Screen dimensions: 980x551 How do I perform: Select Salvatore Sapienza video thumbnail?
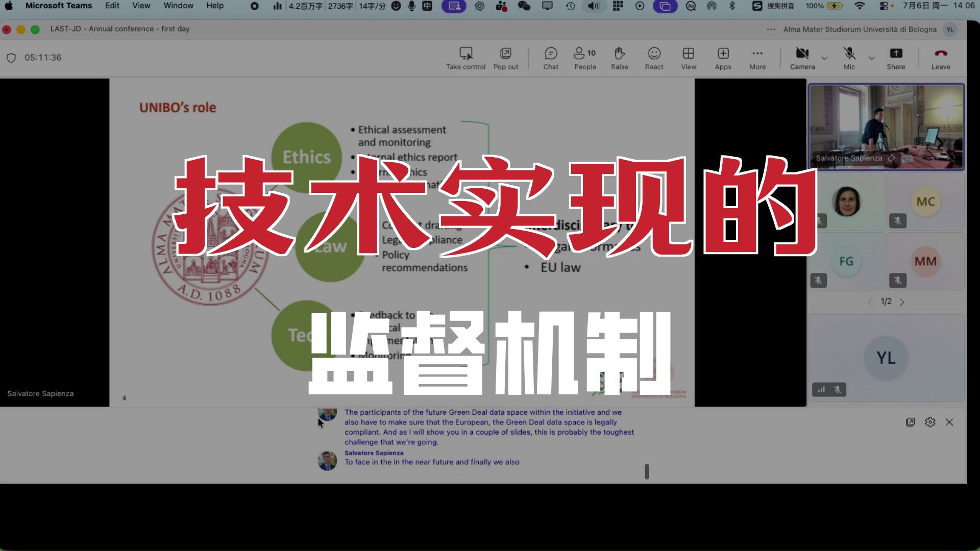[x=886, y=127]
